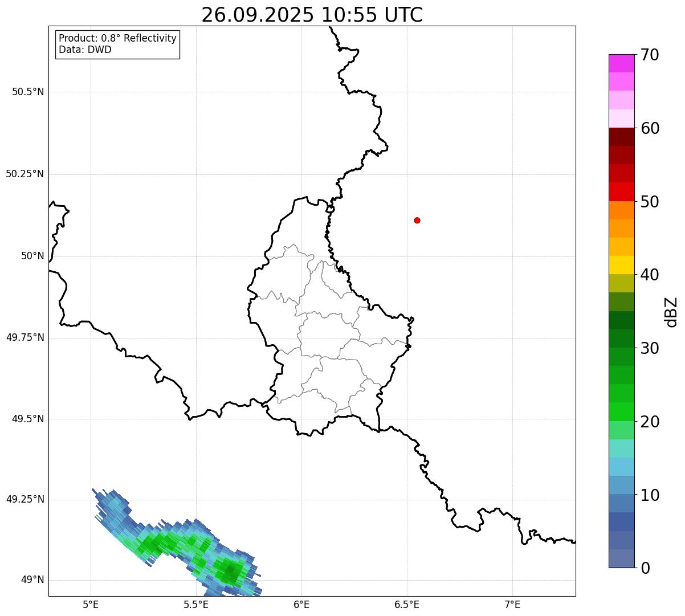Click the colorbar 40 tick label
Screen dimensions: 685x616
[x=650, y=275]
